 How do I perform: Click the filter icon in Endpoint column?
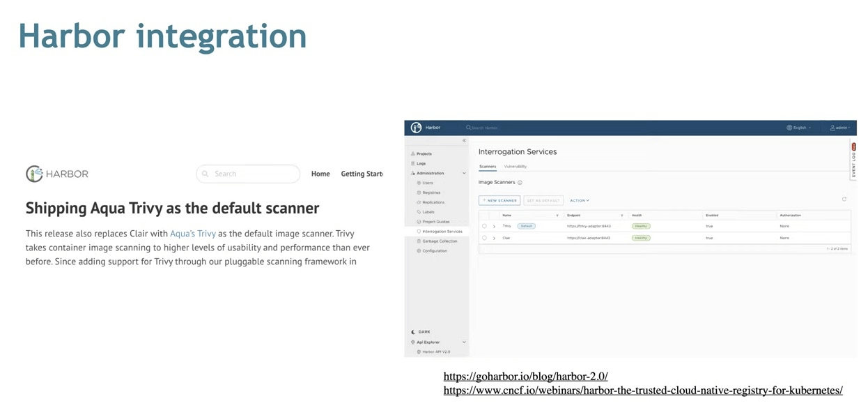click(x=622, y=216)
